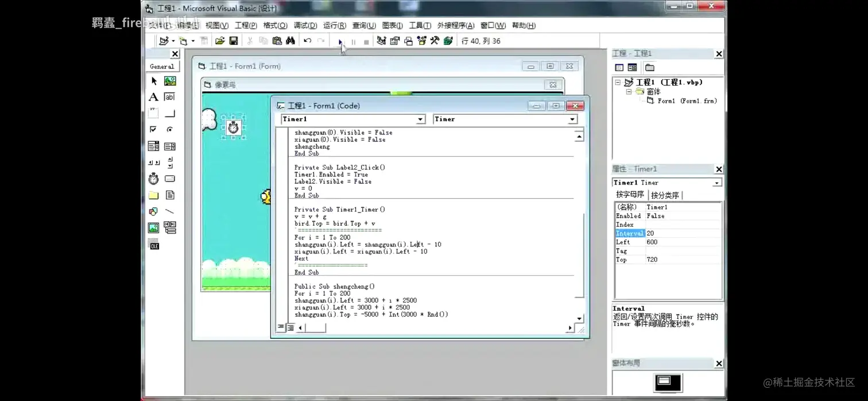Screen dimensions: 868x401
Task: Open project with the folder toolbar icon
Action: pyautogui.click(x=220, y=41)
